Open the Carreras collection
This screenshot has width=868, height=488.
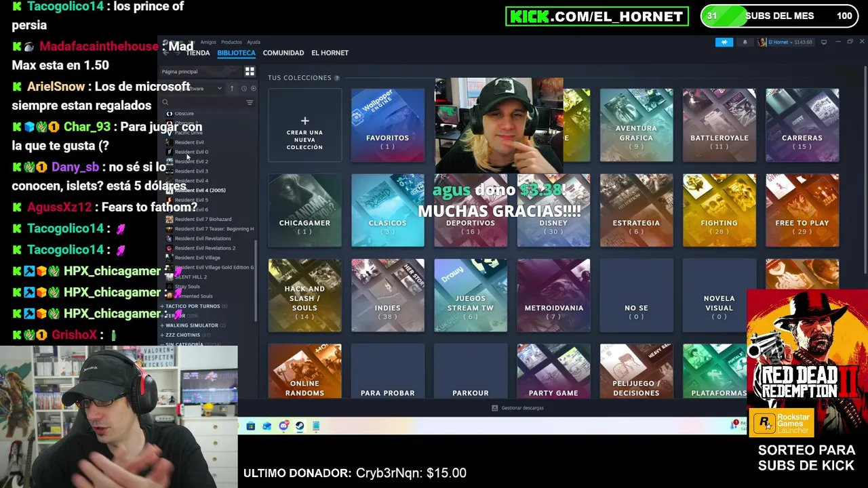click(802, 125)
